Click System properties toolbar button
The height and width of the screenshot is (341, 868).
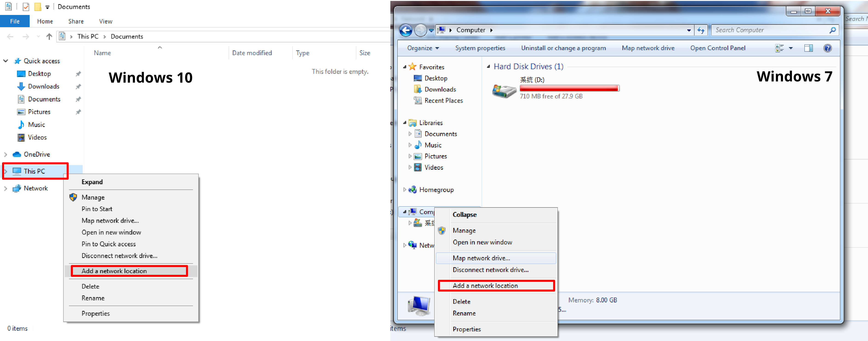pyautogui.click(x=480, y=48)
